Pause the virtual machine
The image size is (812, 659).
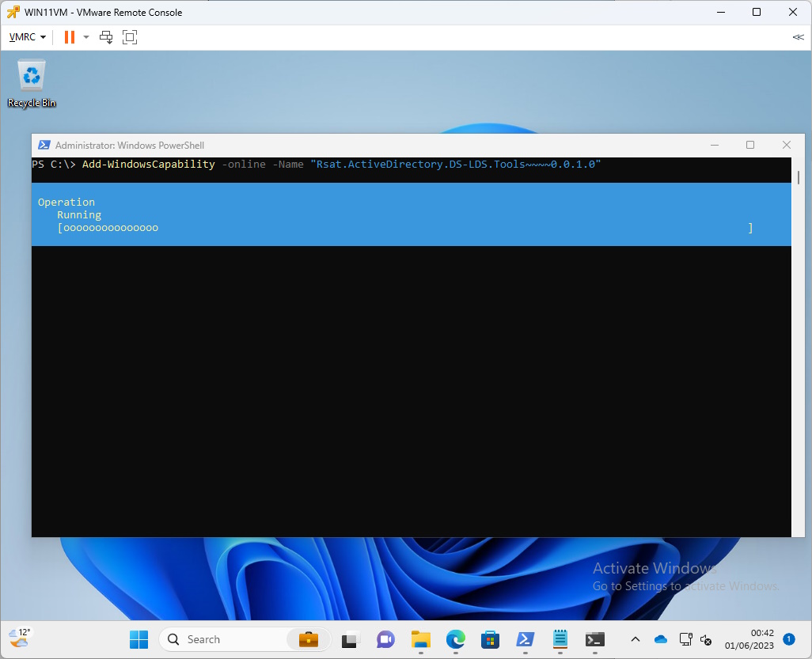point(70,37)
